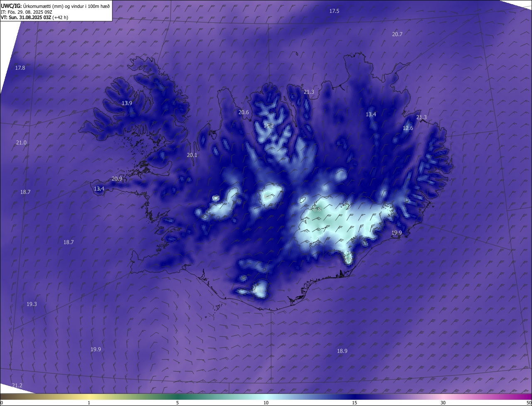The height and width of the screenshot is (406, 532).
Task: Click the 19.3 map value
Action: (x=32, y=304)
